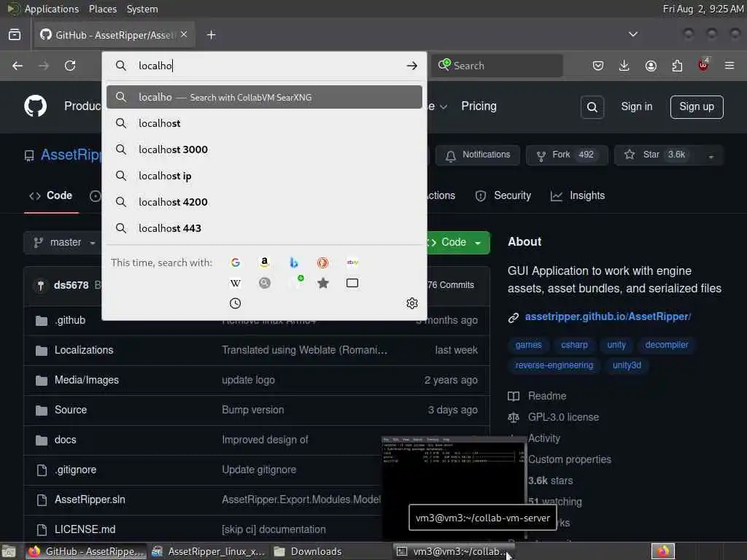Open the Places menu
747x560 pixels.
(102, 9)
